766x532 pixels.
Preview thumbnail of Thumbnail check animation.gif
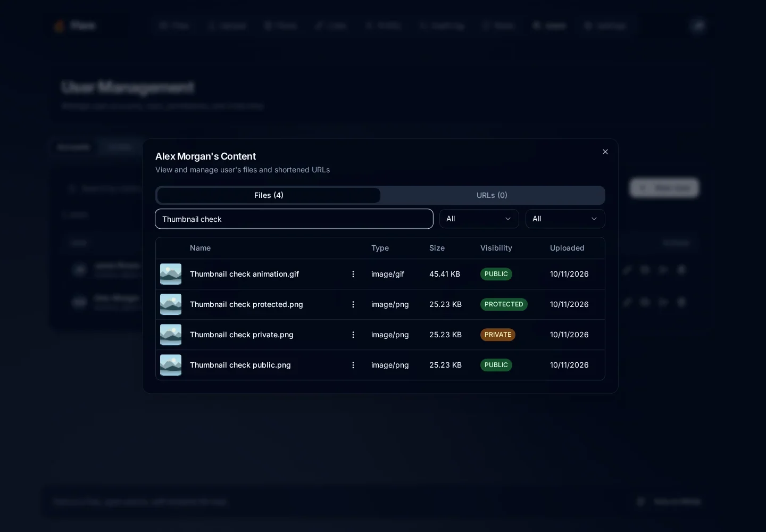point(171,274)
